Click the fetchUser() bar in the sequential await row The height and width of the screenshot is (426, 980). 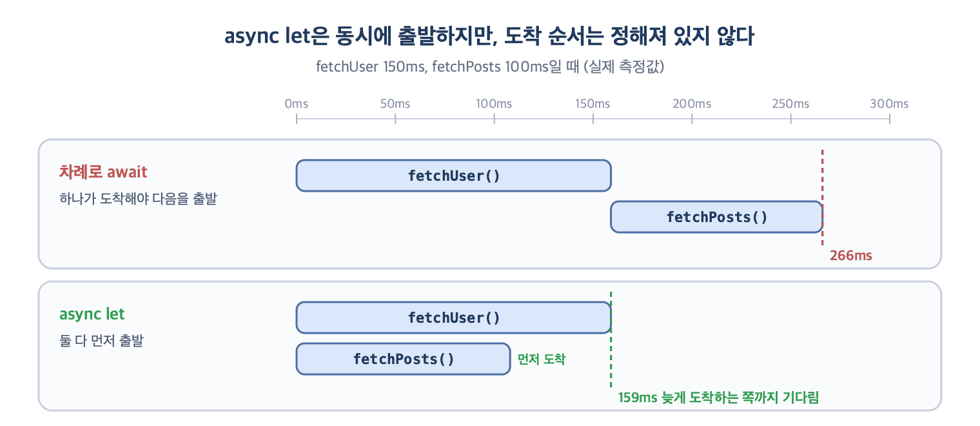click(453, 176)
